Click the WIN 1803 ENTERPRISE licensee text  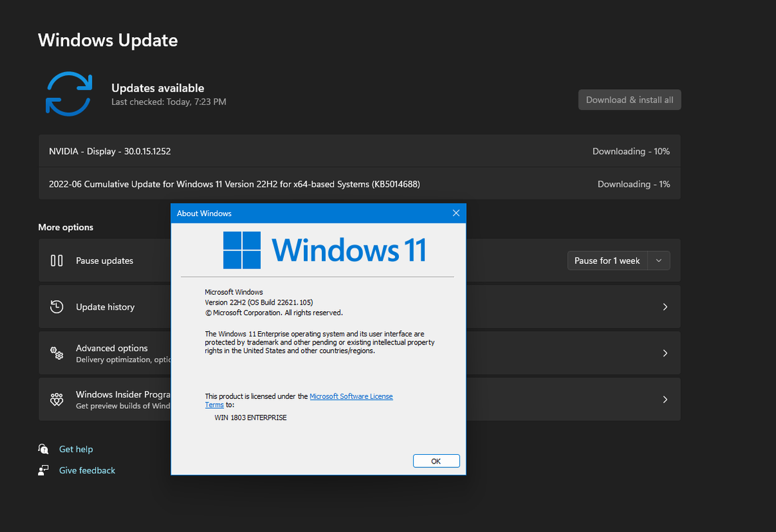pyautogui.click(x=251, y=418)
